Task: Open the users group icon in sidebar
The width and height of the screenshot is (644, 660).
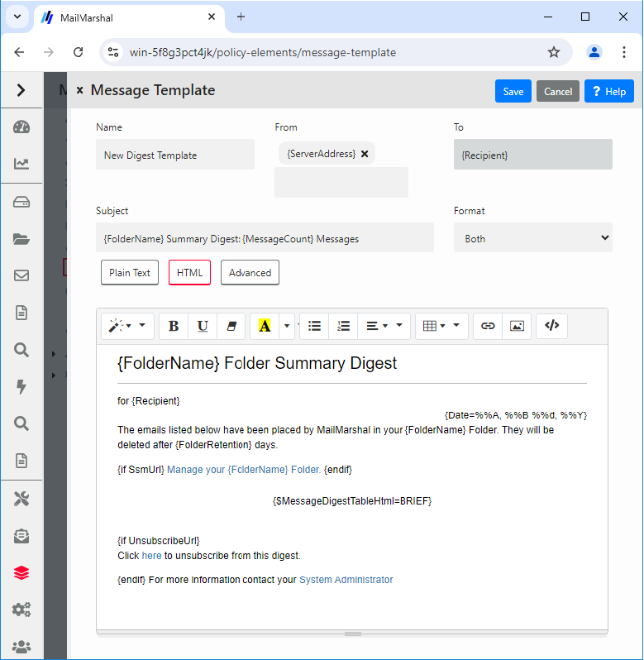Action: [x=21, y=646]
